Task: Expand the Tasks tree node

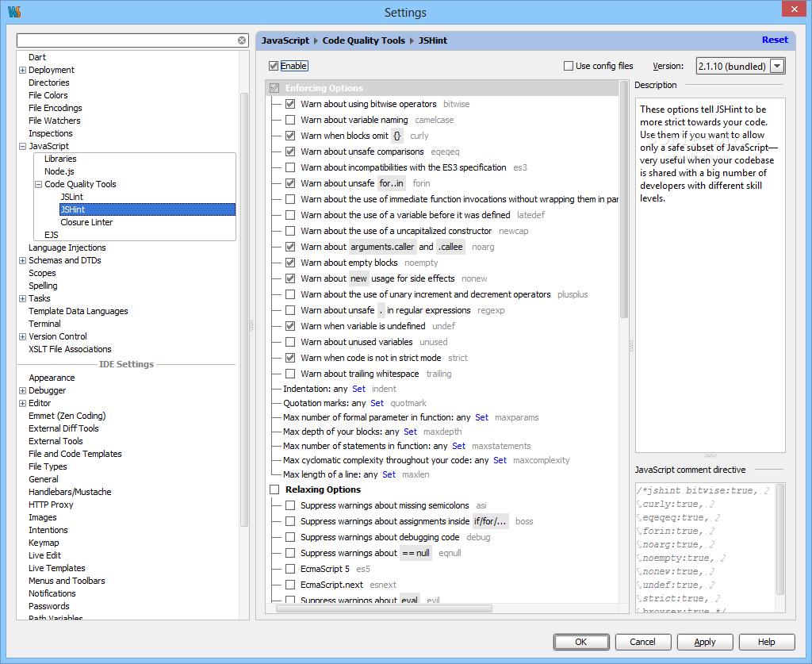Action: [22, 299]
